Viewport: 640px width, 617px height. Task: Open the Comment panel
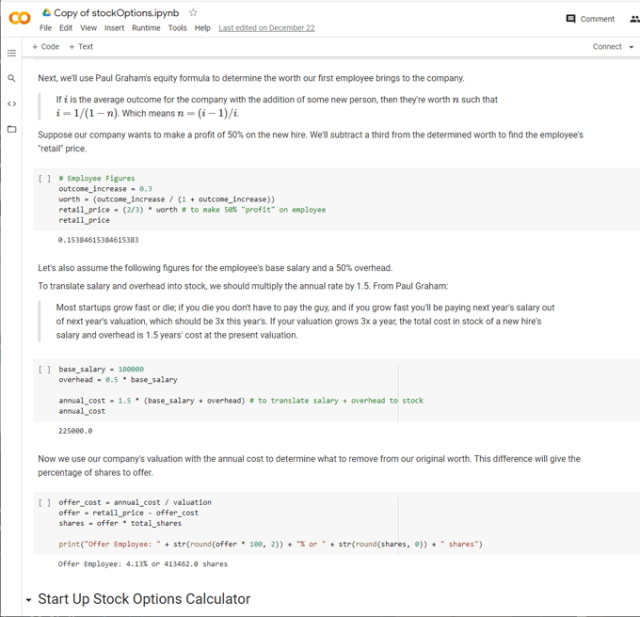[x=590, y=19]
